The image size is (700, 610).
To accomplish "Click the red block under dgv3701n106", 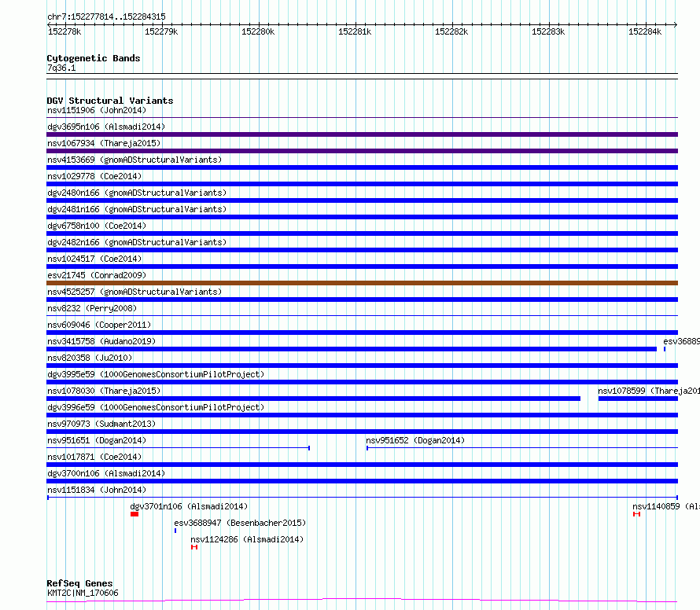I will tap(134, 514).
